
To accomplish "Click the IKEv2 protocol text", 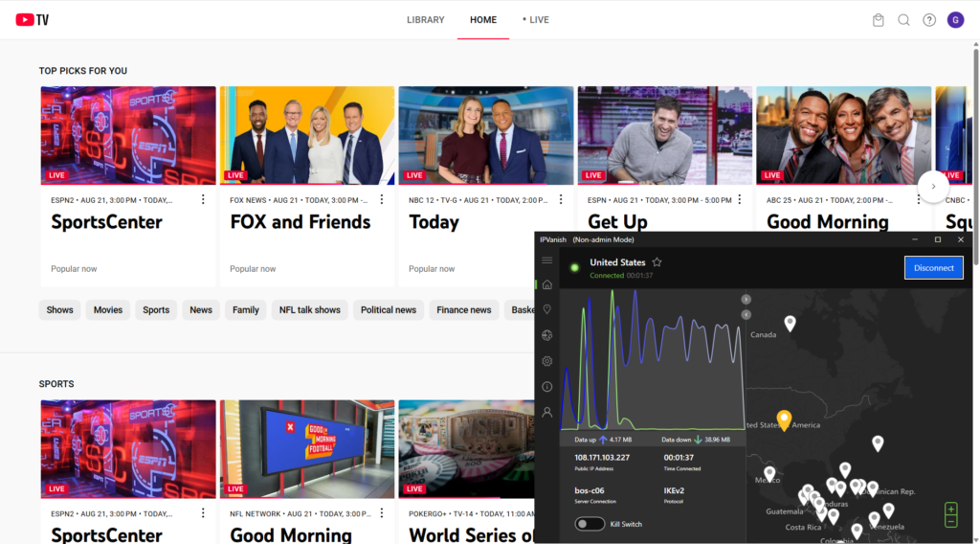I will tap(674, 491).
